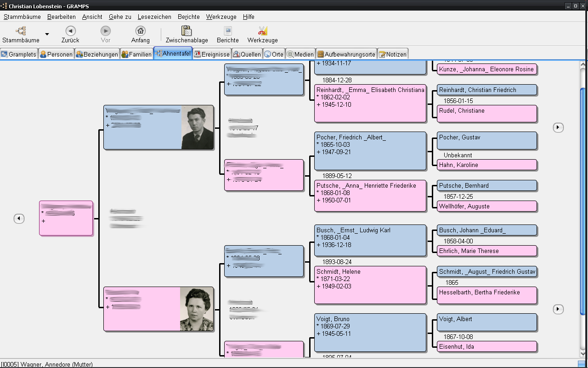This screenshot has width=588, height=368.
Task: Open the Lesezeichen menu
Action: pyautogui.click(x=154, y=17)
